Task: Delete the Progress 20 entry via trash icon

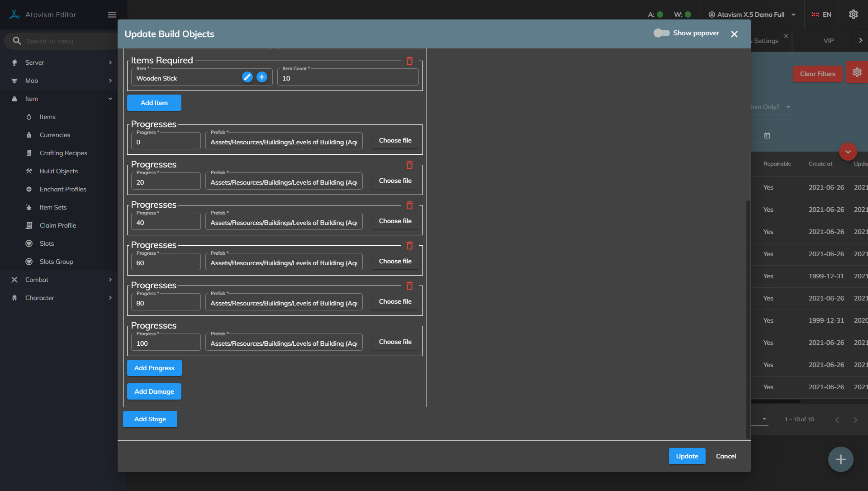Action: (x=409, y=165)
